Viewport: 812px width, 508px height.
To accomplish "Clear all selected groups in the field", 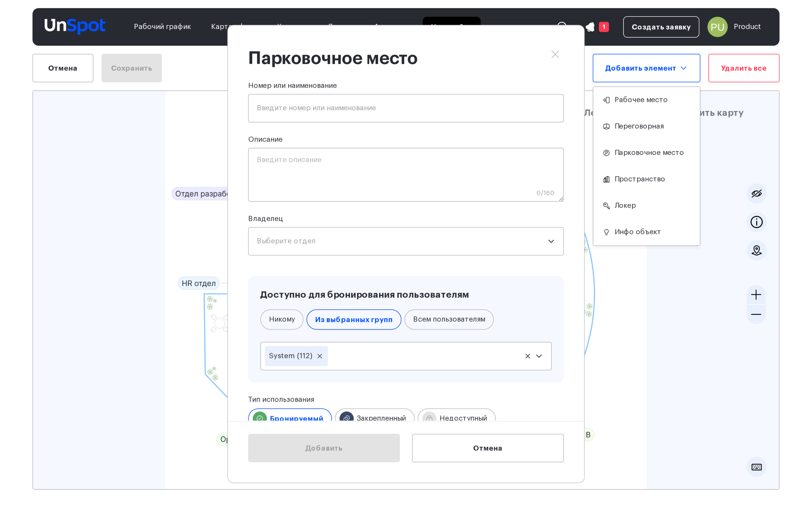I will [527, 356].
